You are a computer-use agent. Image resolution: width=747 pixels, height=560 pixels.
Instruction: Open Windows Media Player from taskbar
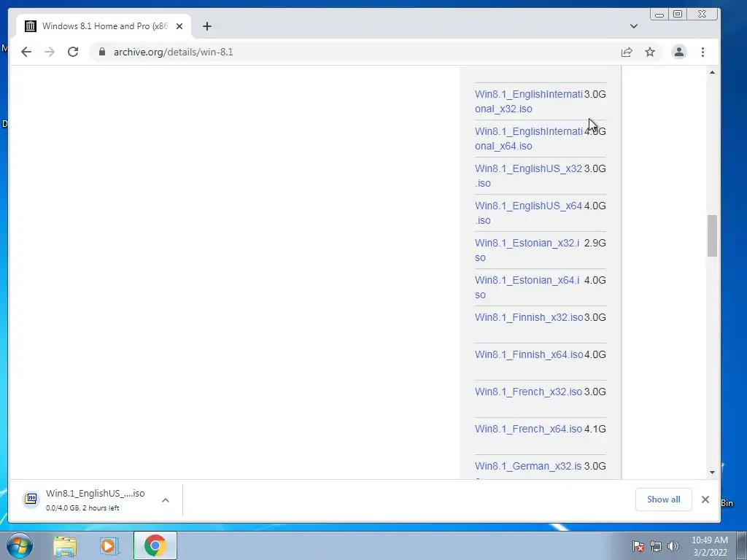109,545
